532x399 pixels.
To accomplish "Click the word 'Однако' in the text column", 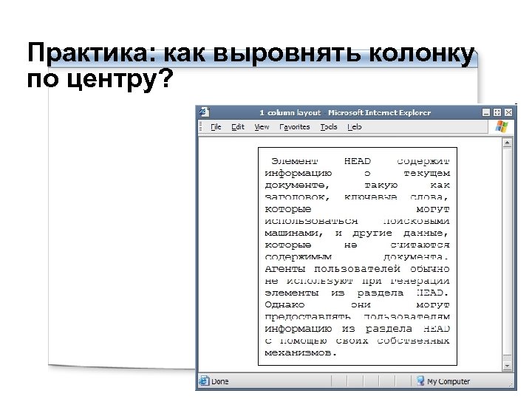I will point(284,304).
